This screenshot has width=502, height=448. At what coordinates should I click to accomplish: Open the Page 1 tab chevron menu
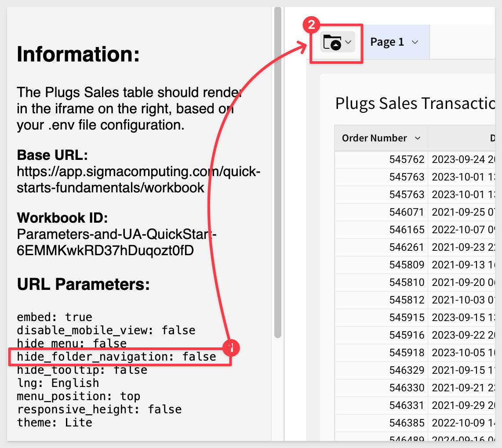415,42
